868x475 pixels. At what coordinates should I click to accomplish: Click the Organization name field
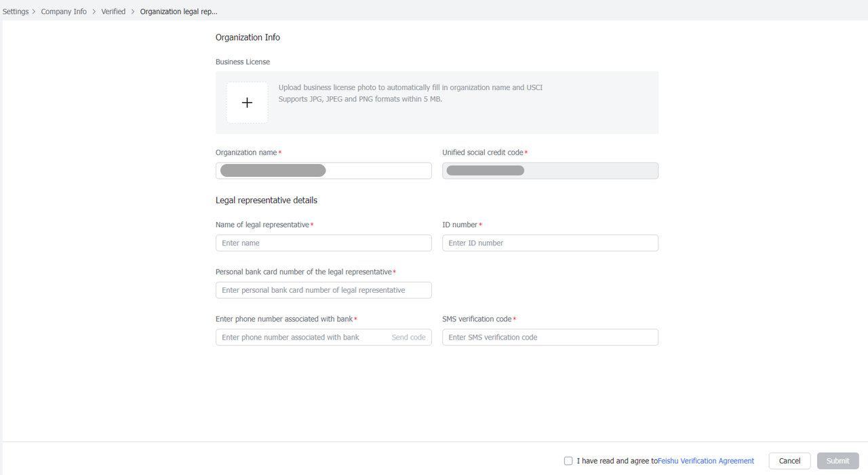(x=323, y=171)
